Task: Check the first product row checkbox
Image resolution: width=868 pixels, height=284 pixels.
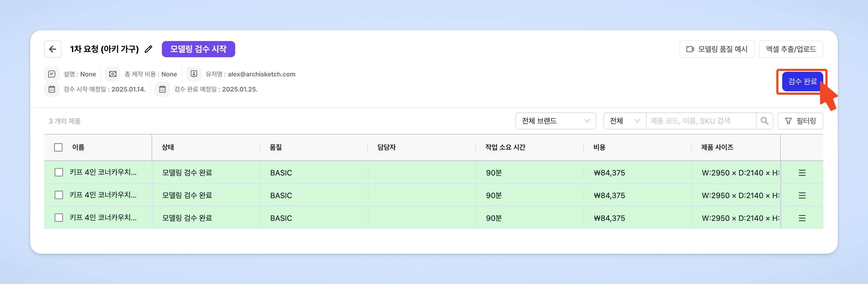Action: pos(59,172)
